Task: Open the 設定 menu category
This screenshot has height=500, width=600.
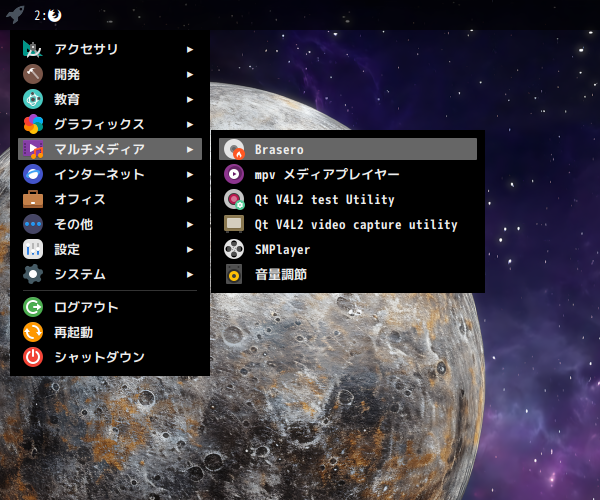Action: pyautogui.click(x=110, y=249)
